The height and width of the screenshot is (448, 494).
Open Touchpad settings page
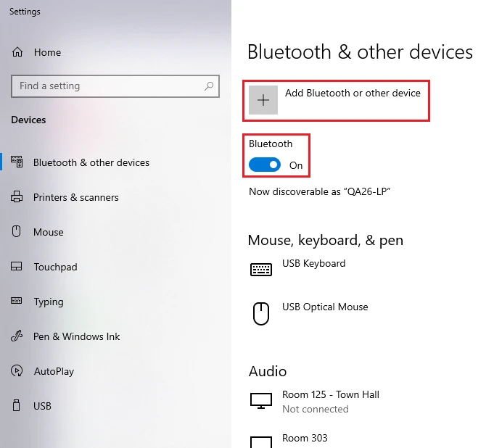click(55, 267)
